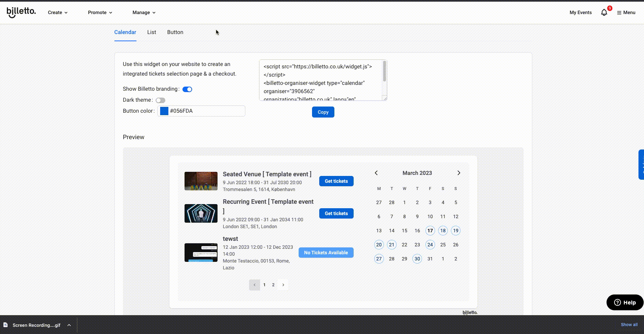Click the embed code scrollbar
The height and width of the screenshot is (334, 644).
click(x=385, y=71)
